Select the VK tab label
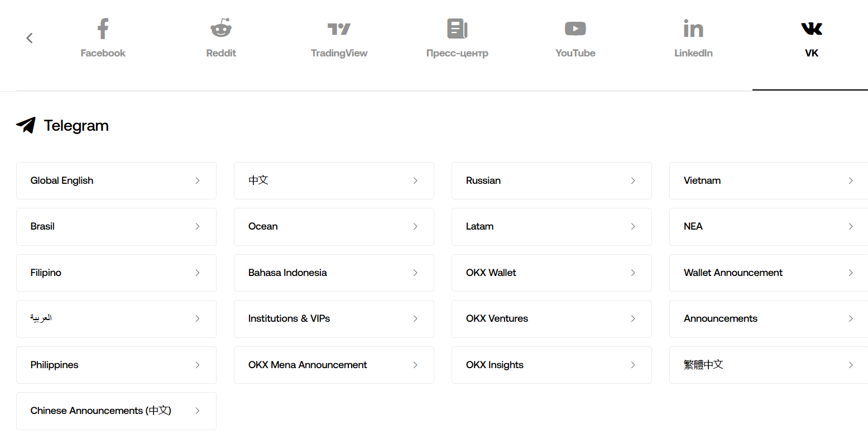This screenshot has width=868, height=443. click(812, 53)
